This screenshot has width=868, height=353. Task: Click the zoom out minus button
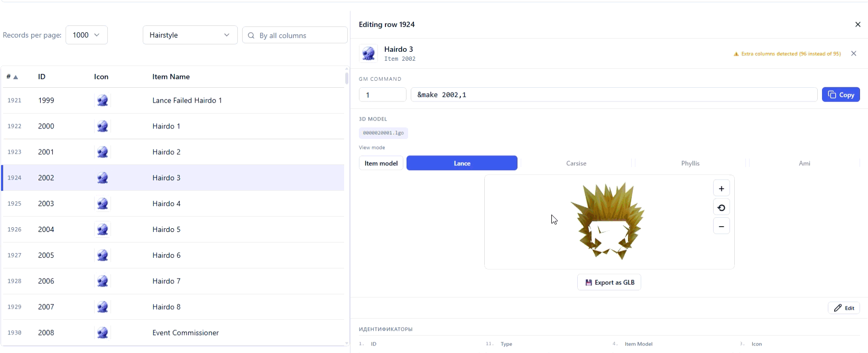(721, 227)
